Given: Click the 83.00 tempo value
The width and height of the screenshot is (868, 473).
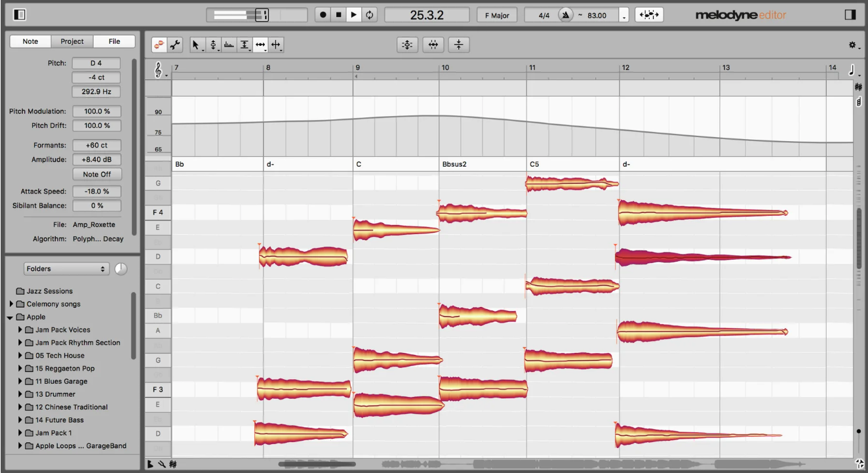Looking at the screenshot, I should (x=596, y=14).
